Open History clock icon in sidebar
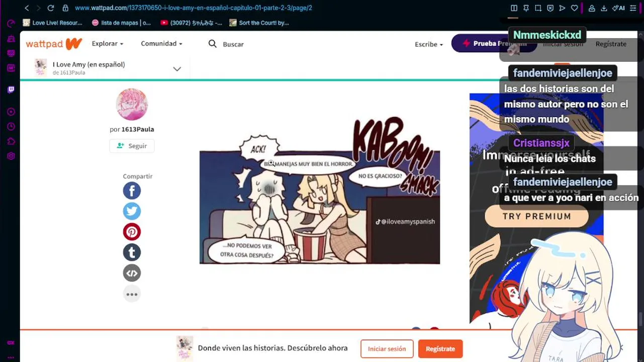 pos(11,127)
